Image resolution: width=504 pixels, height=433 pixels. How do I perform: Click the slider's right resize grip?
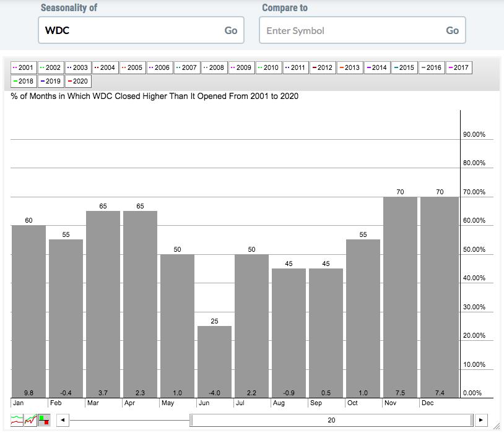[473, 420]
